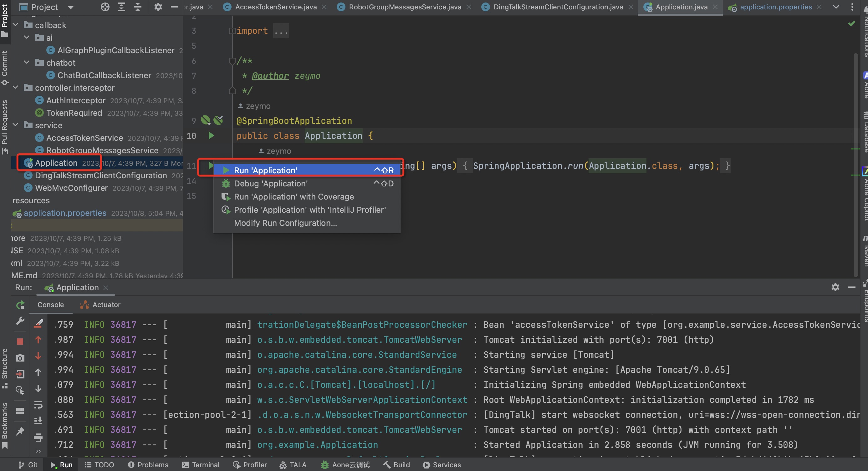
Task: Open Run panel settings gear
Action: point(835,287)
